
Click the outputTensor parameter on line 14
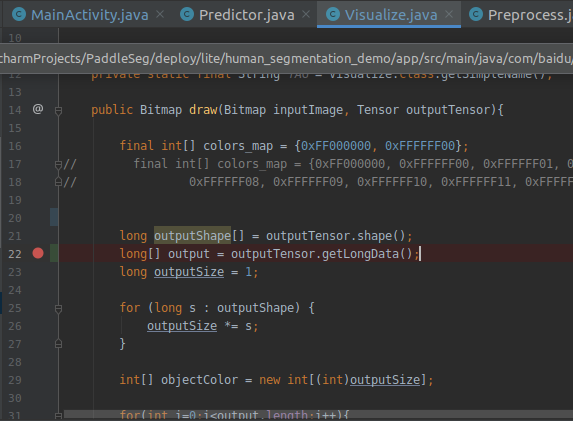pyautogui.click(x=448, y=110)
